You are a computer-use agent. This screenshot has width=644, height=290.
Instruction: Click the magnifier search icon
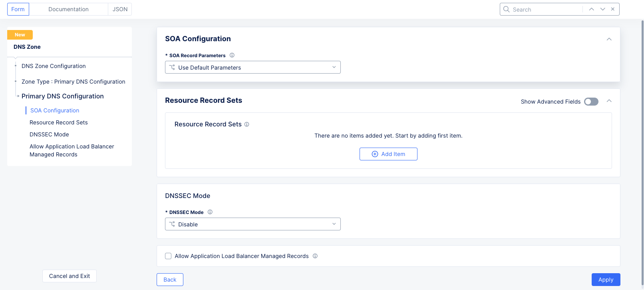point(506,9)
